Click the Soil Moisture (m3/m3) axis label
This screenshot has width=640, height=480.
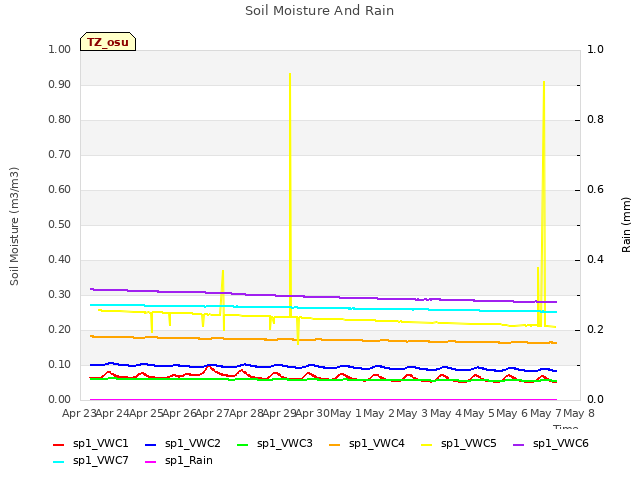point(14,226)
